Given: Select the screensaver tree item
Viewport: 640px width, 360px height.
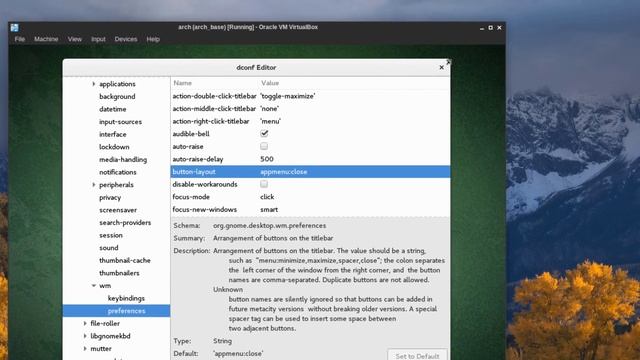Looking at the screenshot, I should [118, 210].
